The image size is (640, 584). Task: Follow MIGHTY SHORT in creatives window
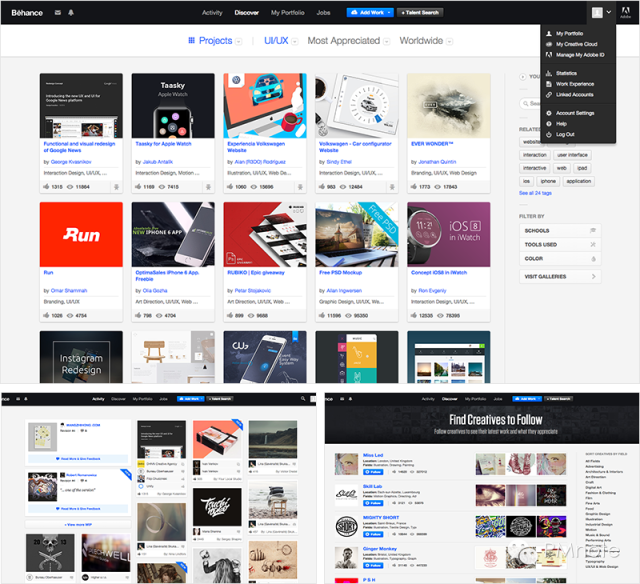pos(373,534)
